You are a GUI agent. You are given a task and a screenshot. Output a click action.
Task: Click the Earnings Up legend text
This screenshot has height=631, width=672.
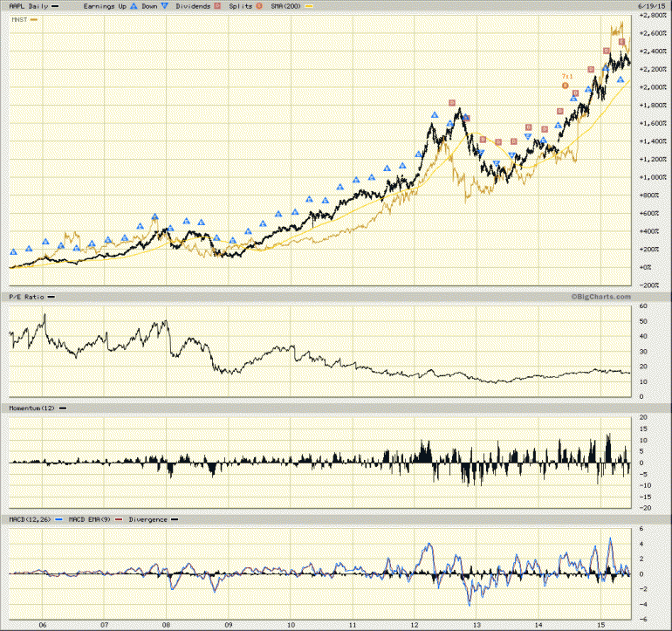pyautogui.click(x=105, y=6)
